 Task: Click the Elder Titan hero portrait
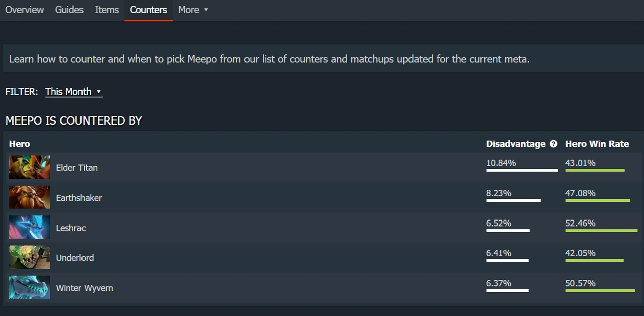coord(30,167)
